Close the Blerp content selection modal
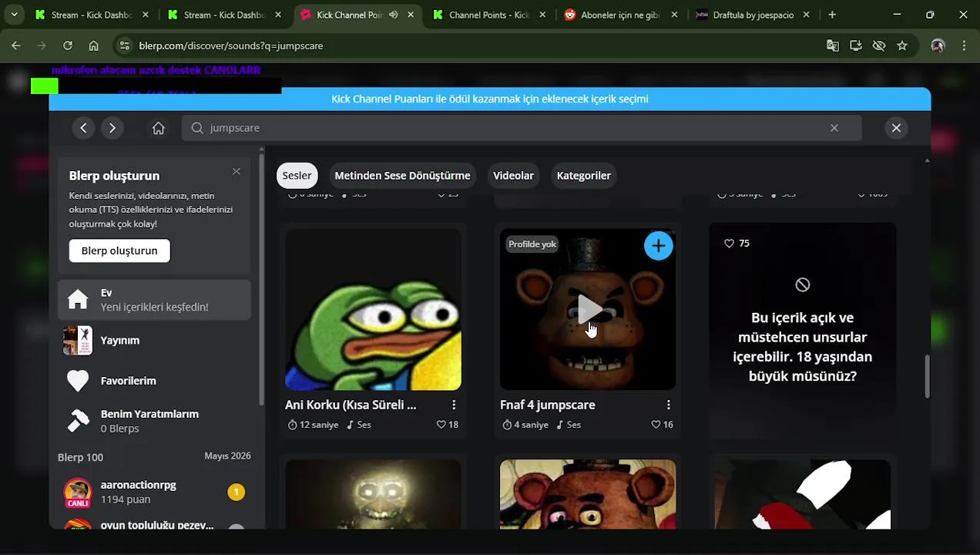This screenshot has width=980, height=555. 896,128
